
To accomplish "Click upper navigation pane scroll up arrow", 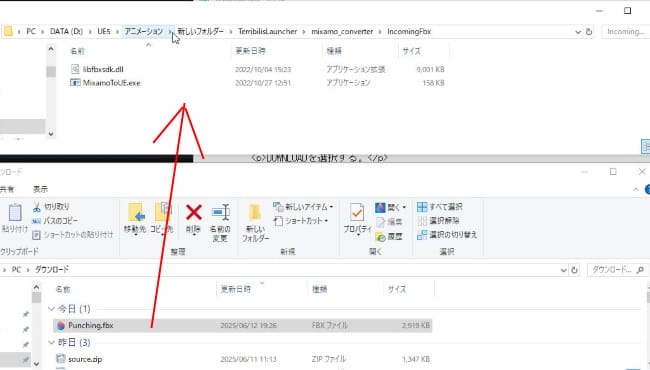I will tap(51, 49).
